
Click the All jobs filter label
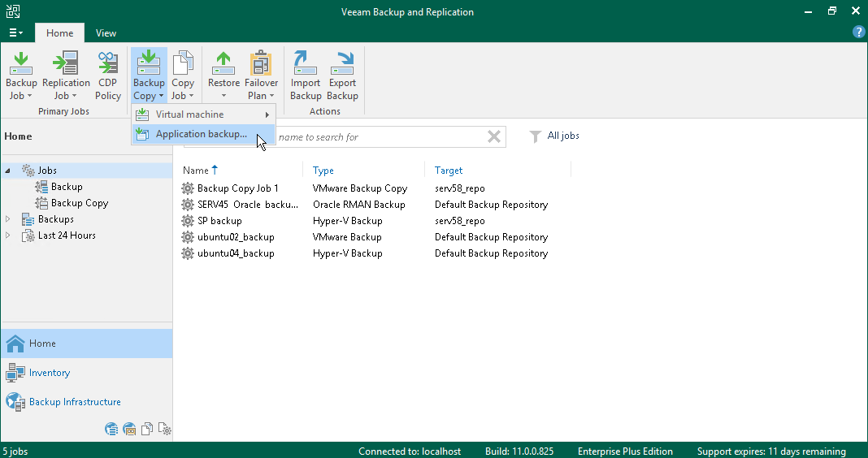[x=563, y=136]
